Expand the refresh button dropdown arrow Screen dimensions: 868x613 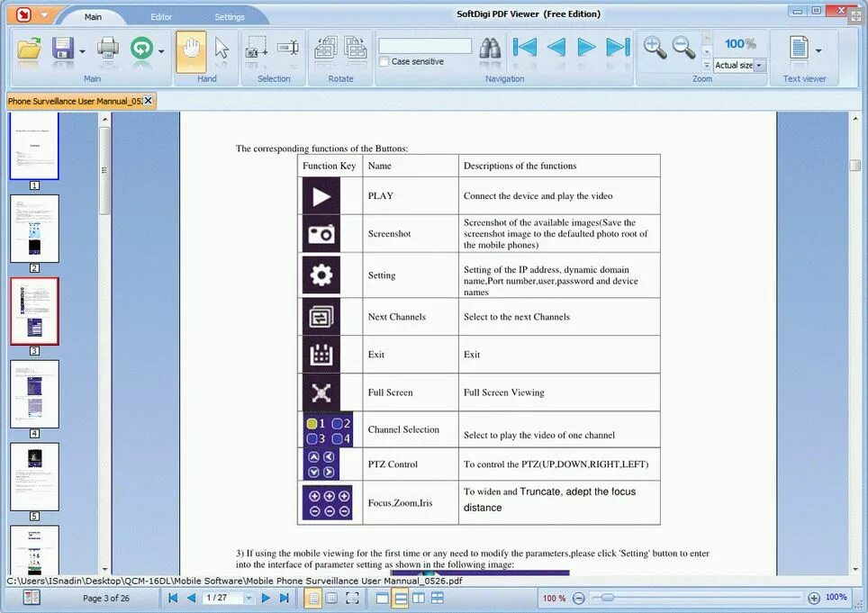[161, 51]
